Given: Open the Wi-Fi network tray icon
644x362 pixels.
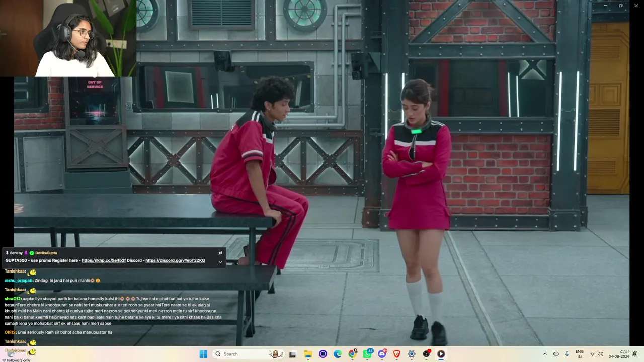Looking at the screenshot, I should [592, 354].
